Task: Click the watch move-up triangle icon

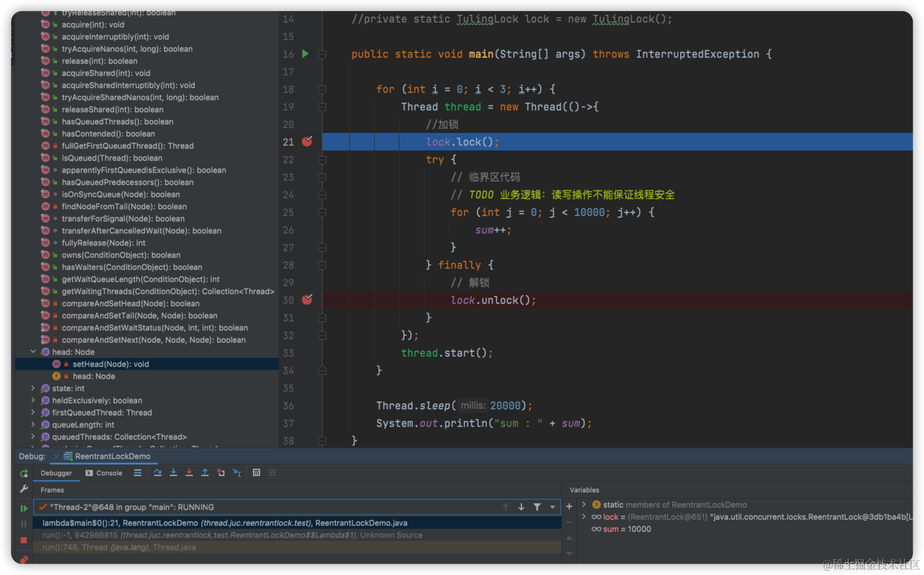Action: point(569,538)
